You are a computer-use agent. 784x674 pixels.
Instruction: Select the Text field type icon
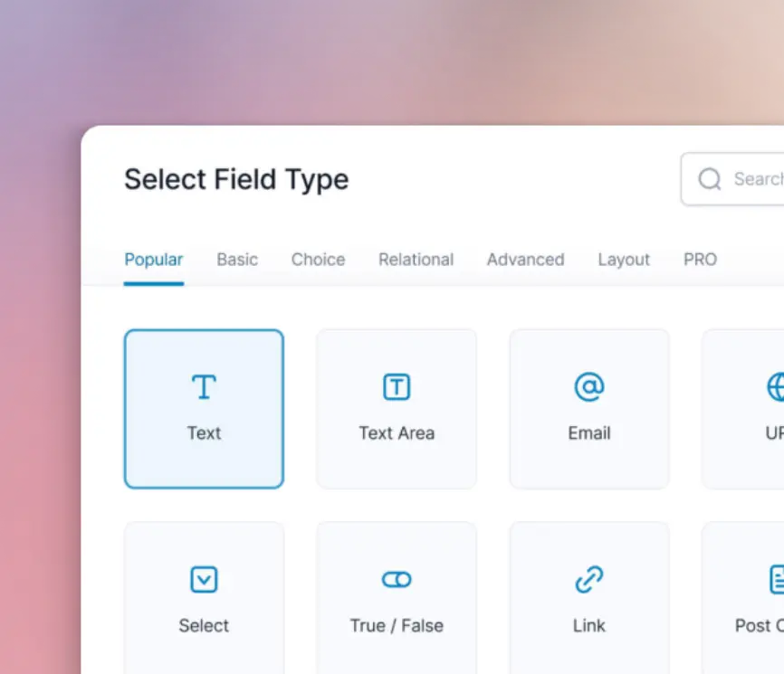204,386
